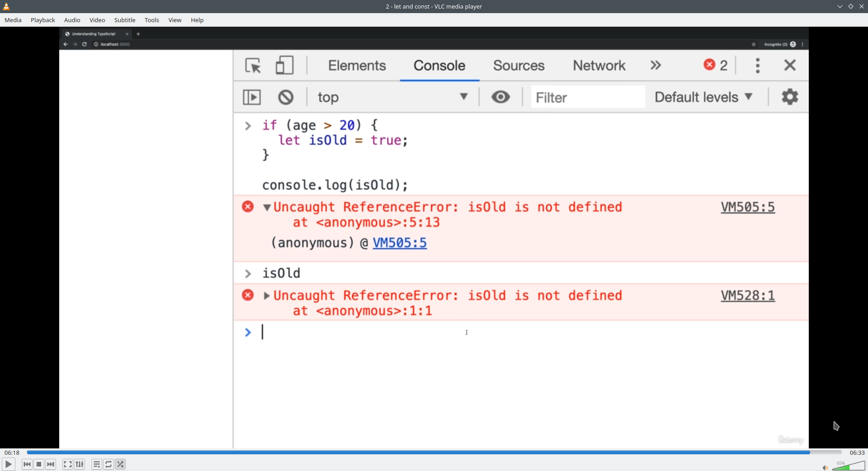Open the Playback menu
Image resolution: width=868 pixels, height=471 pixels.
click(x=43, y=20)
